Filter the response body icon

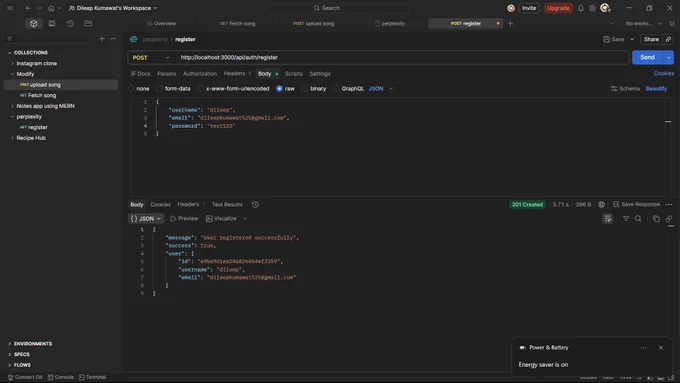626,219
